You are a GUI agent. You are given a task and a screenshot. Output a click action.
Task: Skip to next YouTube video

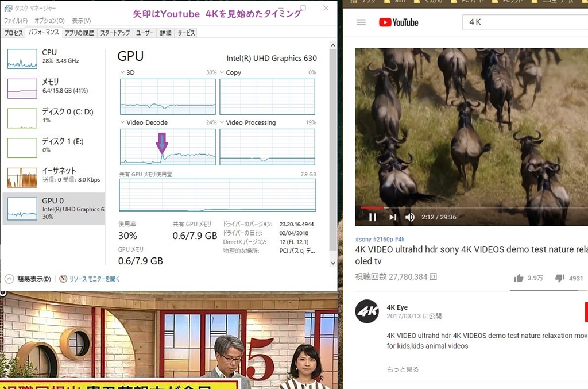click(392, 217)
